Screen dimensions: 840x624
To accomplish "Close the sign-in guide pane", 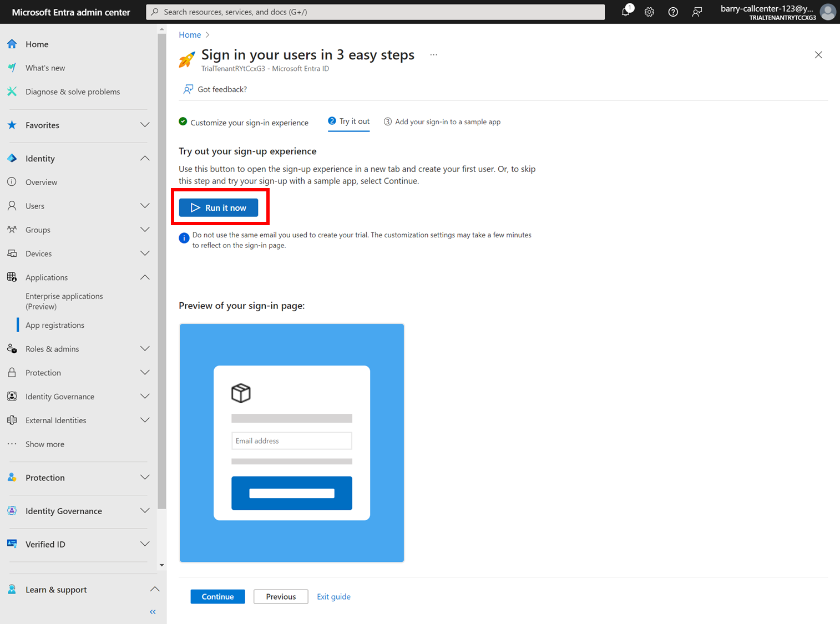I will click(x=818, y=55).
